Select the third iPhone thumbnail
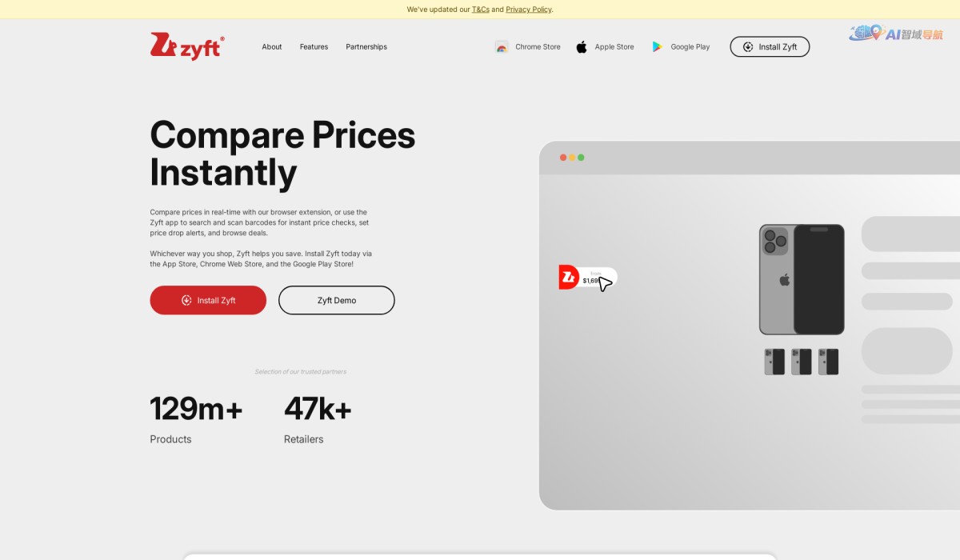This screenshot has height=560, width=960. tap(828, 362)
